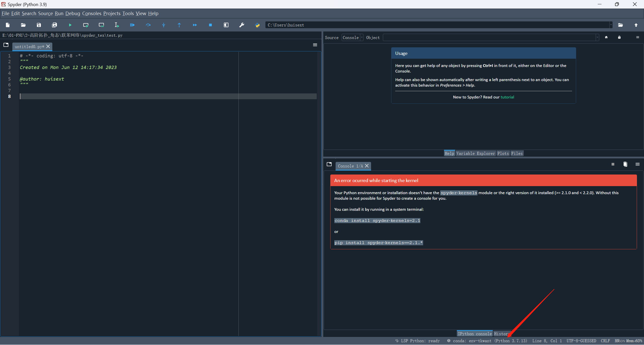Open the PYTHONPATH manager Python icon
Image resolution: width=644 pixels, height=345 pixels.
coord(257,25)
